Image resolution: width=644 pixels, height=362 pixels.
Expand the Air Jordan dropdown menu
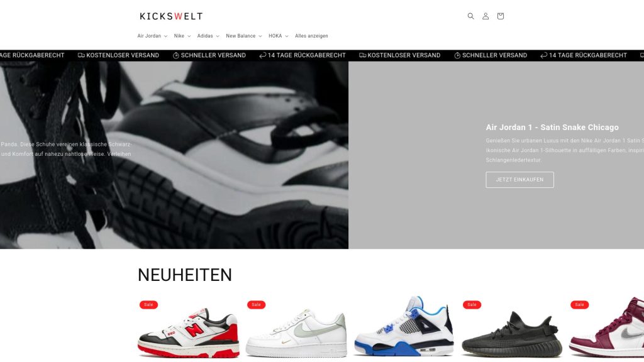[152, 36]
